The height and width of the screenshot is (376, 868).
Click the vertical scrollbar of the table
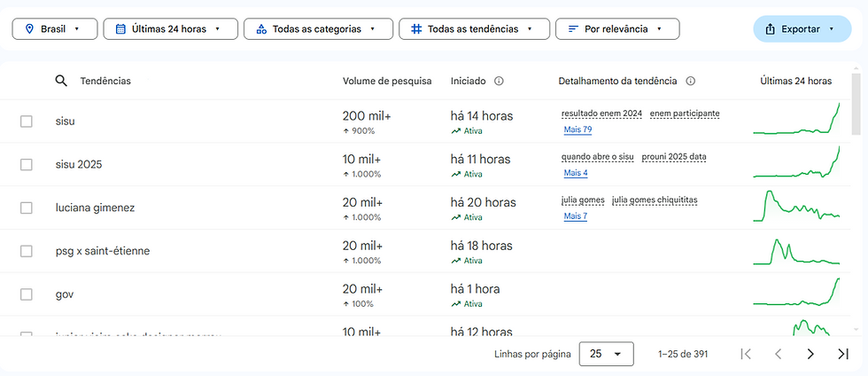[856, 103]
